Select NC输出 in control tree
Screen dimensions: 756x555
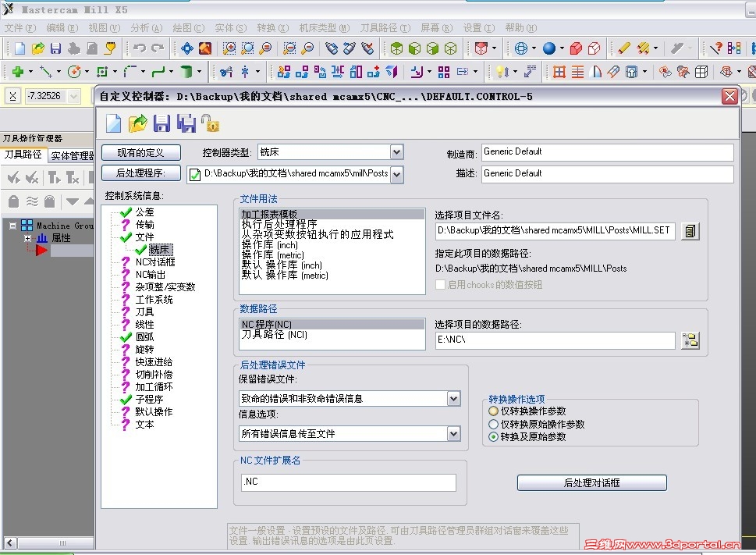[150, 274]
